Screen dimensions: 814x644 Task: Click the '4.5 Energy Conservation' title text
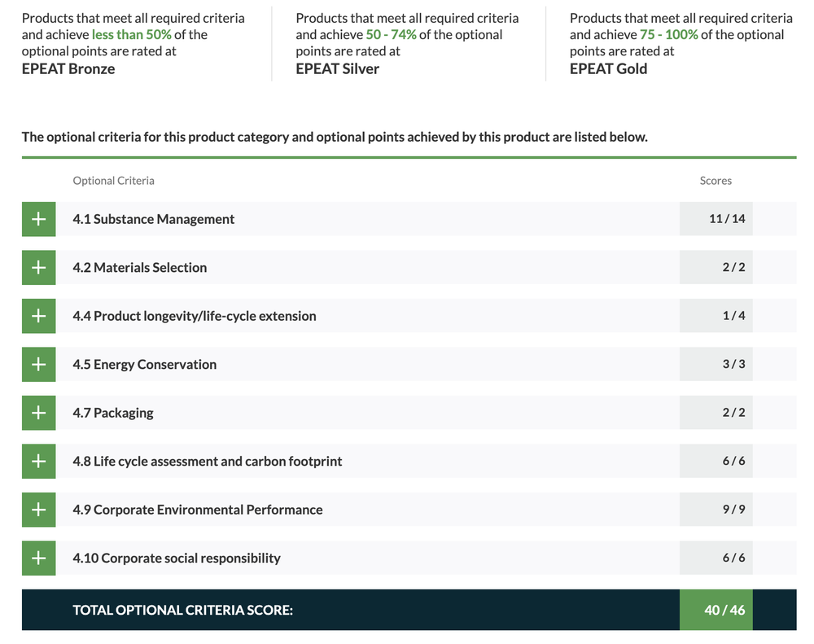point(144,364)
